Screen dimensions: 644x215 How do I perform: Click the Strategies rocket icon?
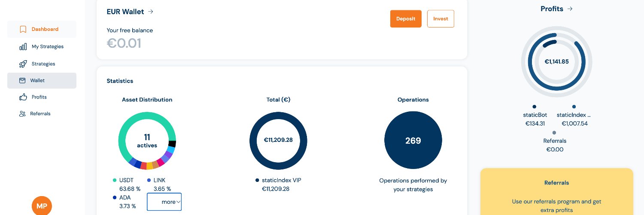tap(23, 64)
